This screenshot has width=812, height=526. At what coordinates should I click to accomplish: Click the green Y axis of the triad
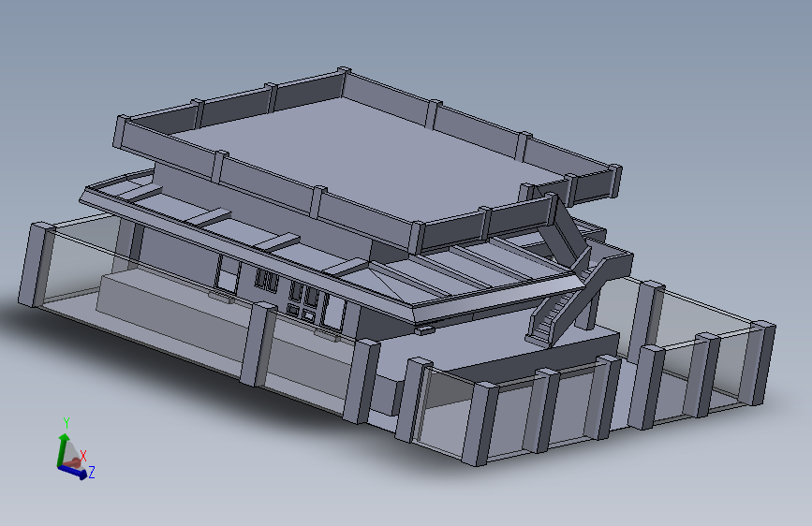click(62, 449)
